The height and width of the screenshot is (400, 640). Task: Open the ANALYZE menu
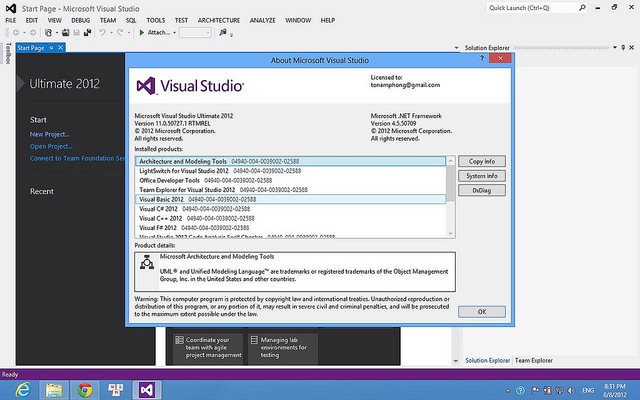pos(262,20)
